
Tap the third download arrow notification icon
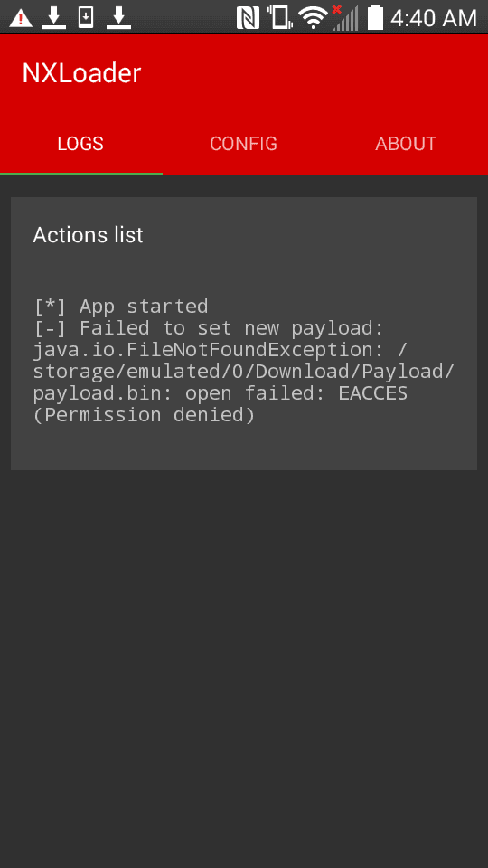point(118,17)
